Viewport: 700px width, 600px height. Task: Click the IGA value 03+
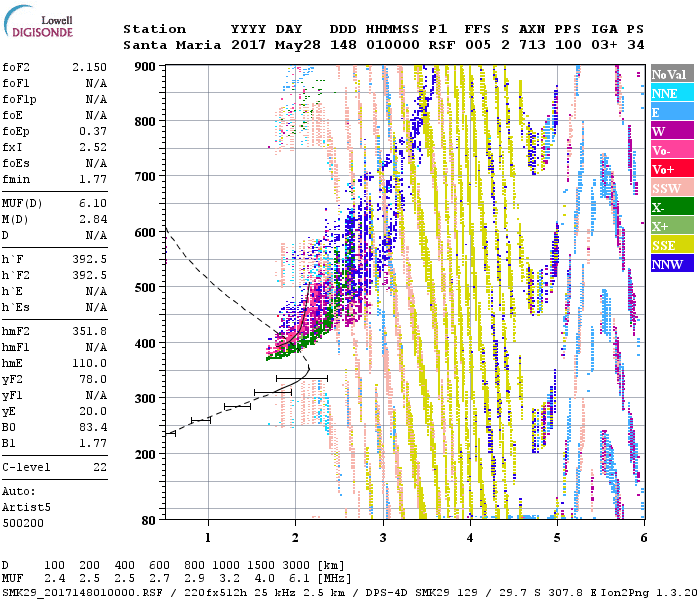pyautogui.click(x=604, y=45)
